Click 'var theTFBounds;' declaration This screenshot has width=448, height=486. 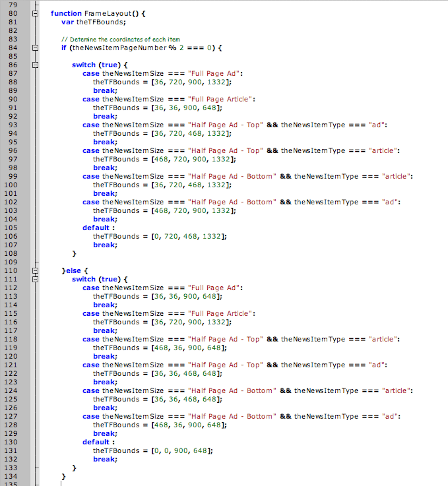point(94,22)
